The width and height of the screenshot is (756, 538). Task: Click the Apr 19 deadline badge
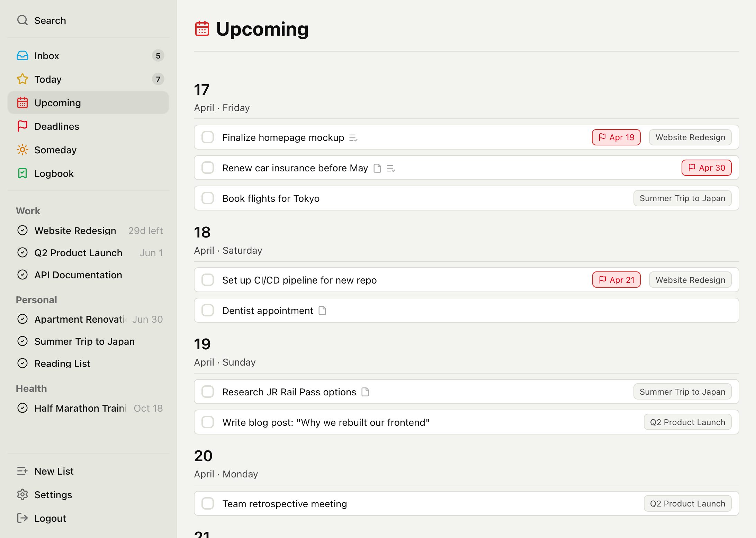(x=616, y=137)
